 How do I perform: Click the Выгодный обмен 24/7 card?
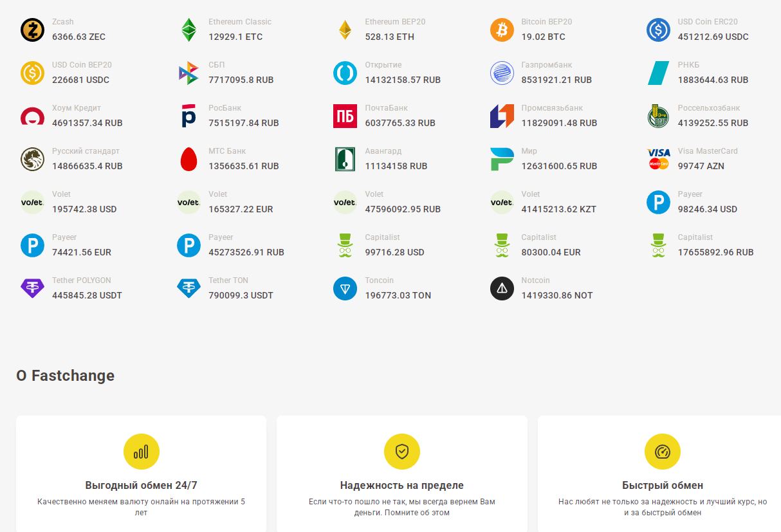[141, 473]
